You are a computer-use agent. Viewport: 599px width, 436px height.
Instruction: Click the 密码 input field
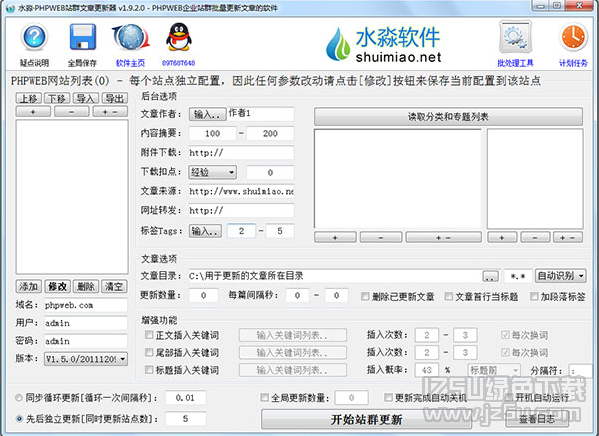coord(86,341)
